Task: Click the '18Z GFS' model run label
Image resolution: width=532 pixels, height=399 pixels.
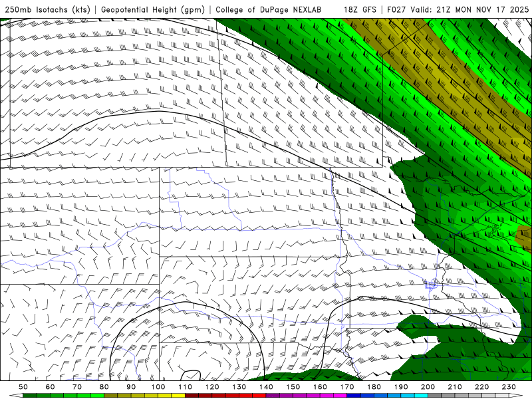Action: tap(360, 9)
